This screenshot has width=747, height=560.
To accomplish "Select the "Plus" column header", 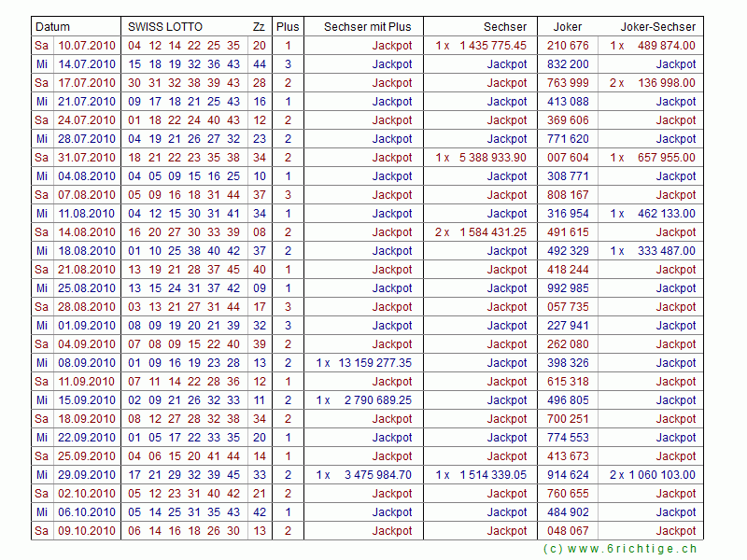I will pyautogui.click(x=288, y=27).
